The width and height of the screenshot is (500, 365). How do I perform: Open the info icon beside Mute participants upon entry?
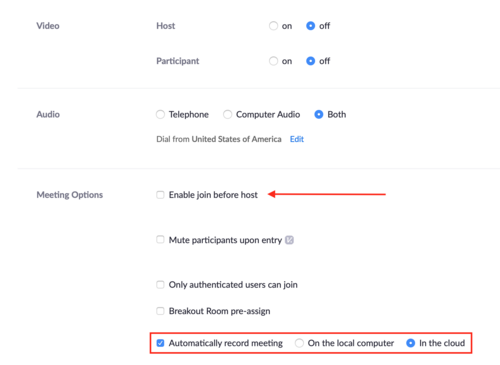click(289, 240)
